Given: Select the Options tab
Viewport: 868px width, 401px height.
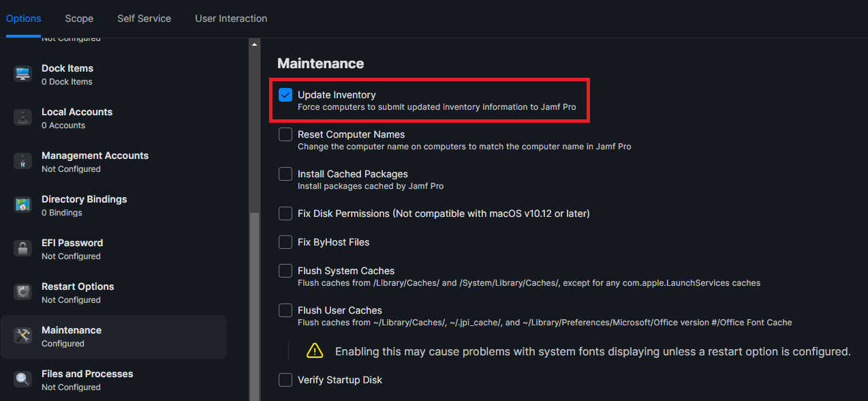Looking at the screenshot, I should [x=24, y=18].
